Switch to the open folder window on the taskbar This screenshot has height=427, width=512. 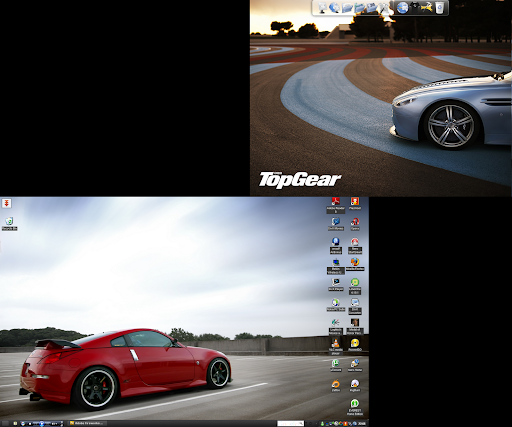tap(88, 423)
